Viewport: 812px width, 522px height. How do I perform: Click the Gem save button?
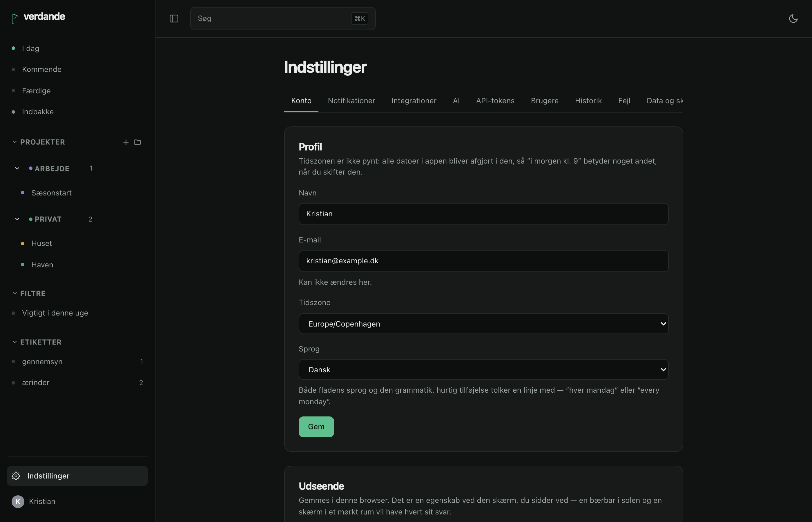pos(316,427)
